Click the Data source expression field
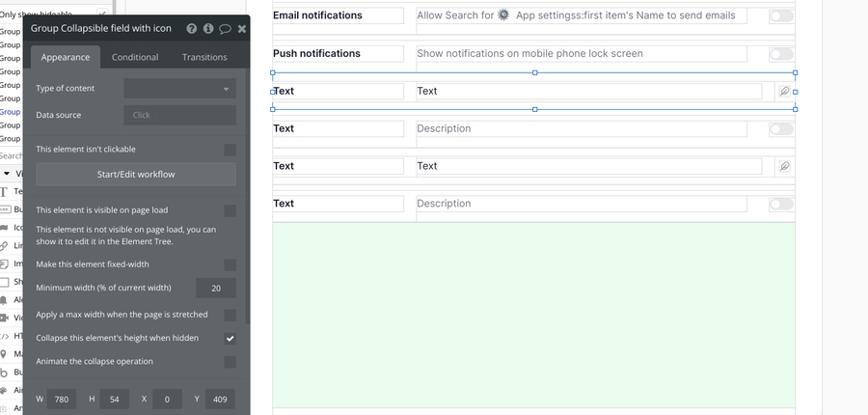868x415 pixels. click(179, 115)
